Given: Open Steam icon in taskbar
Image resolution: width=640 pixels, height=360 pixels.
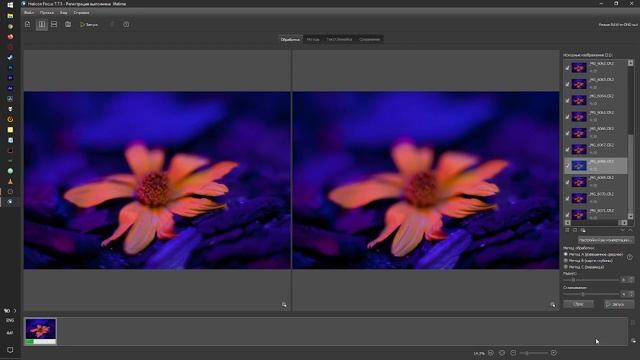Looking at the screenshot, I should click(10, 57).
